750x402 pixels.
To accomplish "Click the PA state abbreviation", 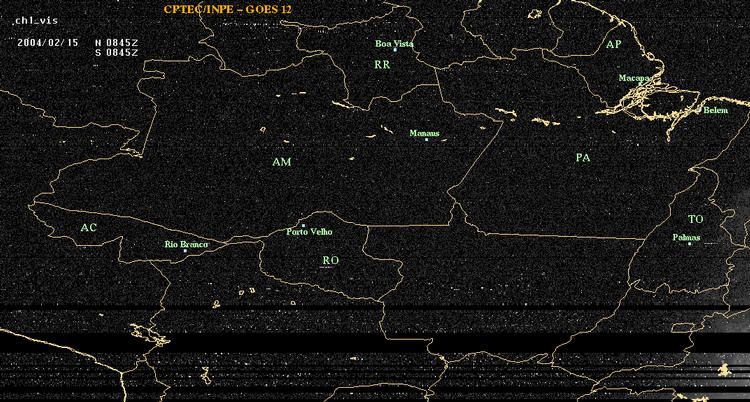I will coord(583,157).
